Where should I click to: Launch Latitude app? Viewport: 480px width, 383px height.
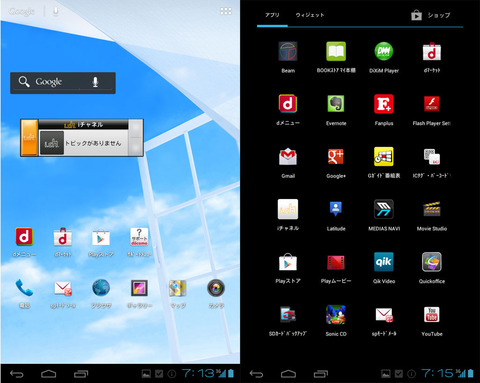pyautogui.click(x=336, y=209)
